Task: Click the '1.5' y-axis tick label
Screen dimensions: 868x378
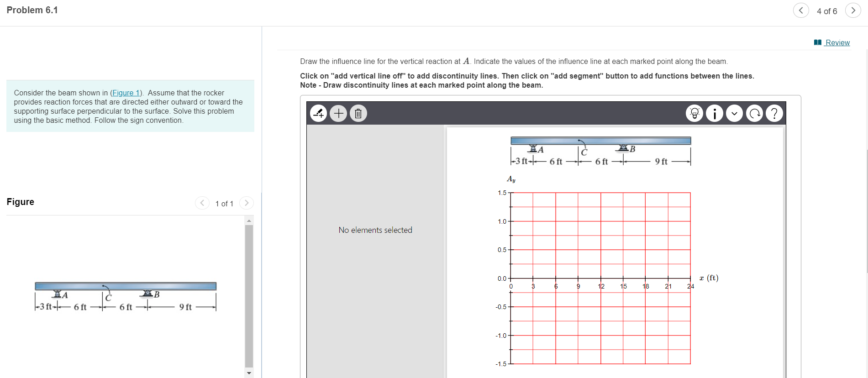Action: pos(502,193)
